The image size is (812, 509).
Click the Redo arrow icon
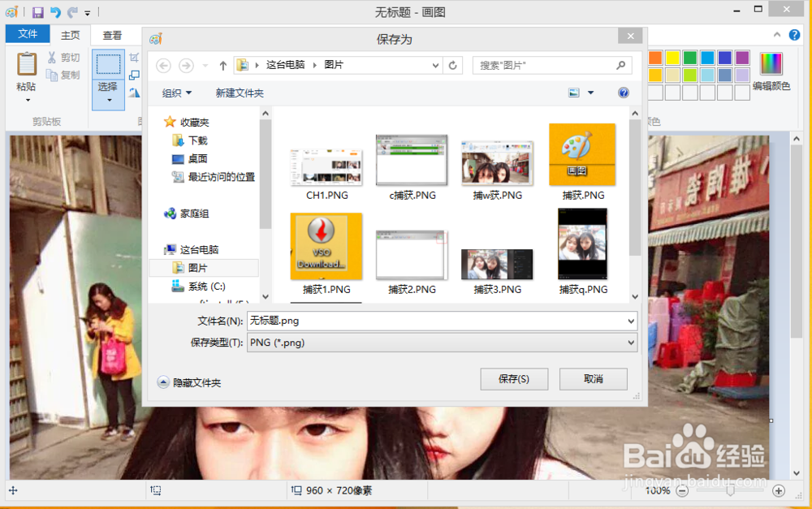click(71, 13)
